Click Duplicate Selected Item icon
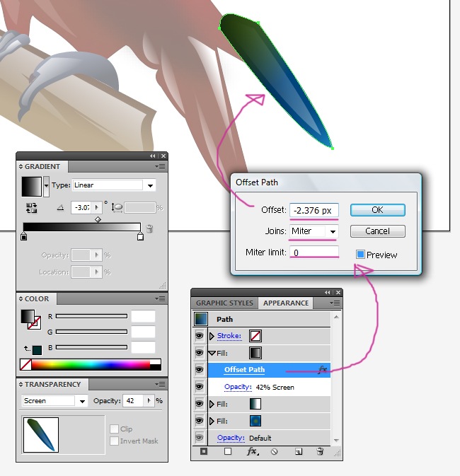The image size is (460, 476). pyautogui.click(x=298, y=451)
